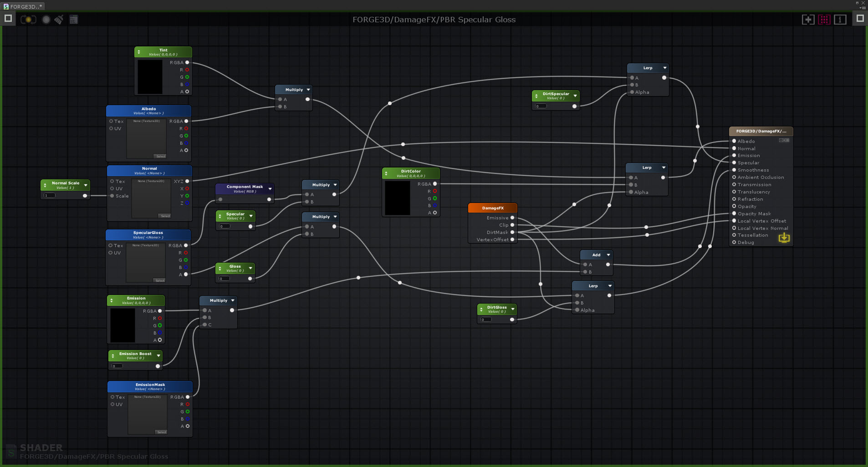The width and height of the screenshot is (868, 467).
Task: Open the tab options hamburger menu
Action: (863, 8)
